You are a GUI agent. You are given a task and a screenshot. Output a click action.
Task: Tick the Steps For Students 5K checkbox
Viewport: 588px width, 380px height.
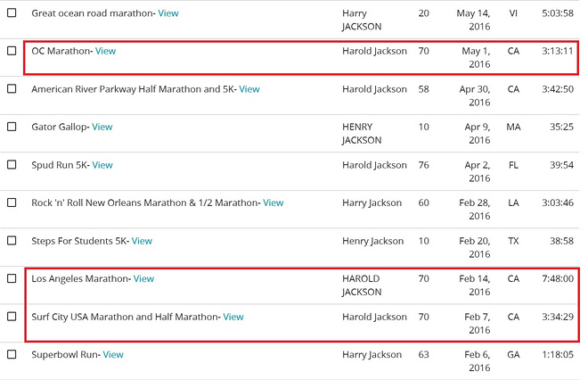click(x=12, y=241)
